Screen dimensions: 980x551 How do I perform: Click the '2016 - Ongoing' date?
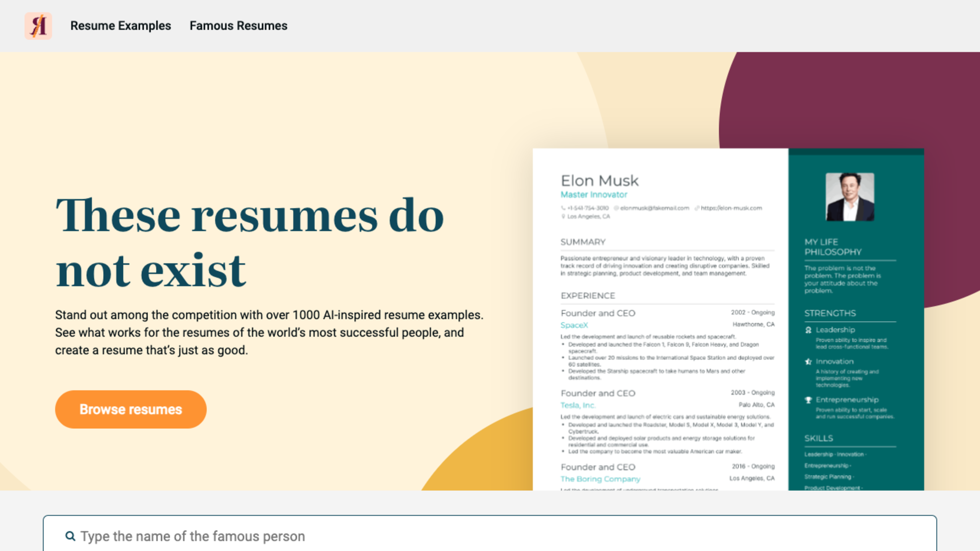point(753,466)
